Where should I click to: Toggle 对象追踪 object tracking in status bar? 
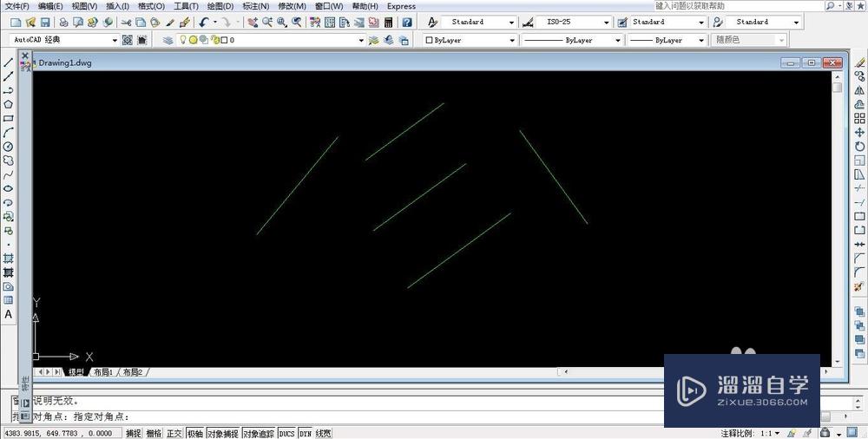259,433
